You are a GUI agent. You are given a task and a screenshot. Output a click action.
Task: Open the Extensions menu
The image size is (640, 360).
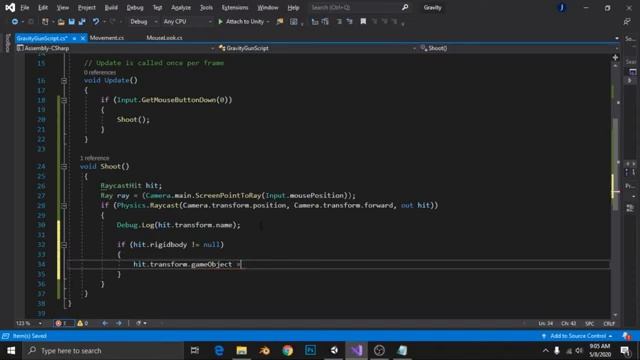[235, 8]
